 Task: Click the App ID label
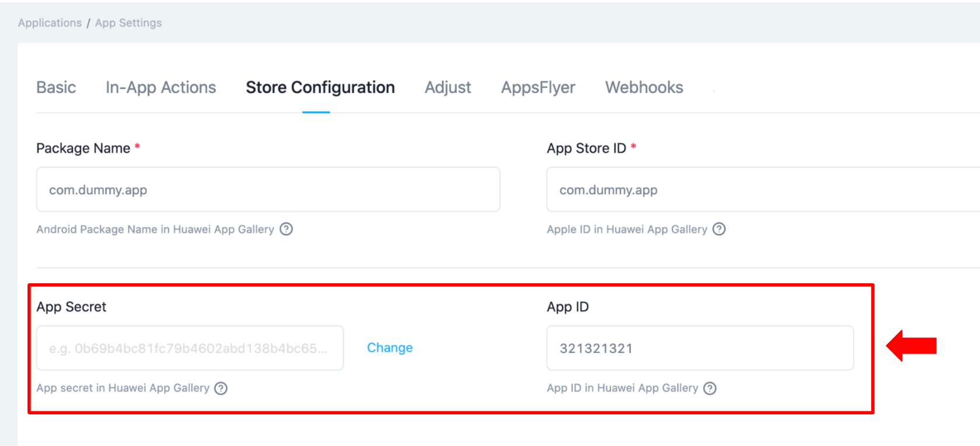[568, 307]
